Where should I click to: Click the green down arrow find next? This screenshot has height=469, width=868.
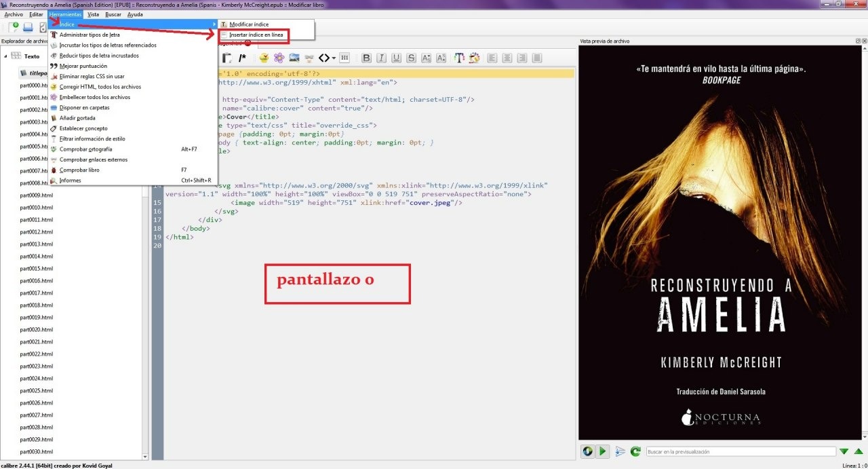point(844,451)
